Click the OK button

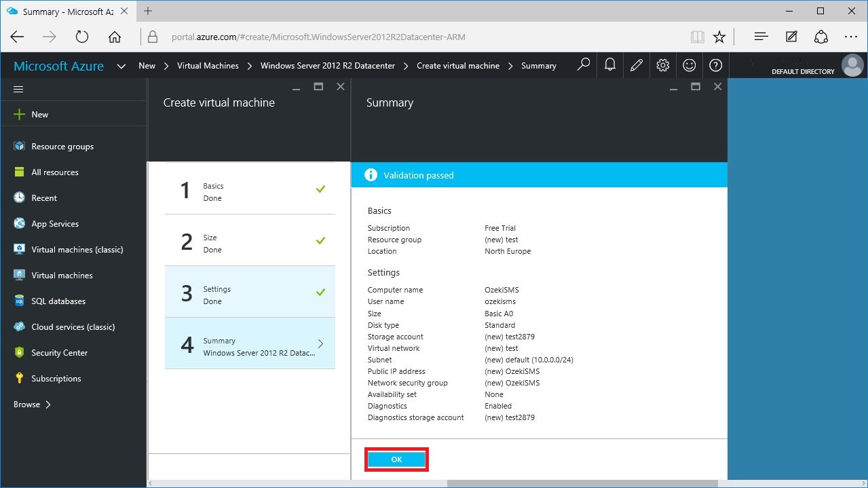pyautogui.click(x=397, y=459)
